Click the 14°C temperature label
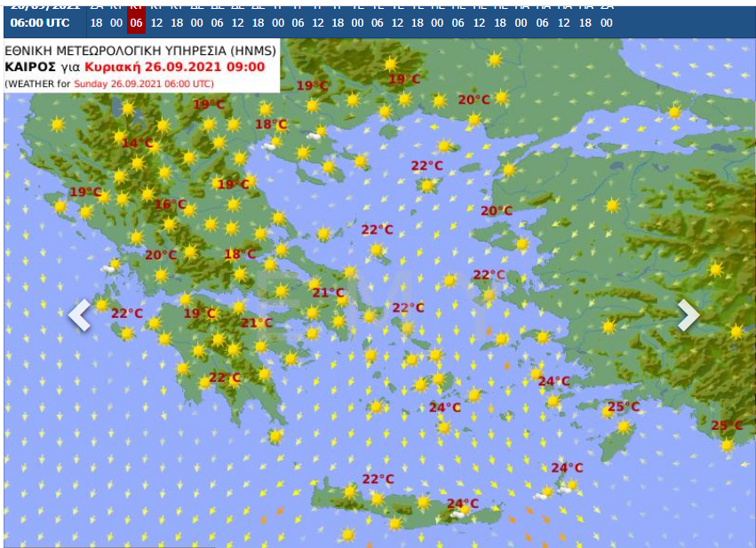 click(138, 143)
